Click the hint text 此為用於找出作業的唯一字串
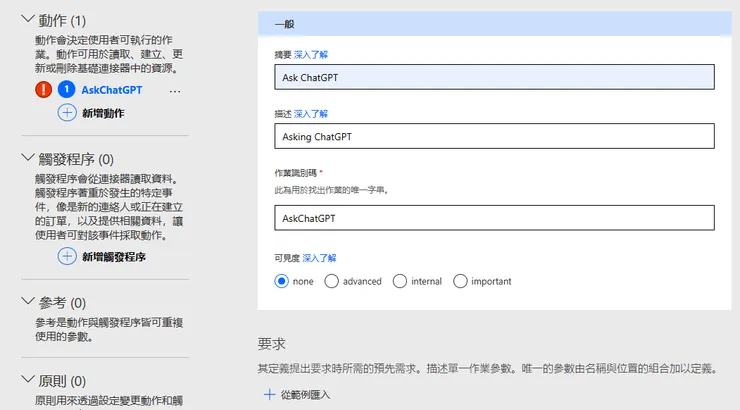 pyautogui.click(x=331, y=190)
